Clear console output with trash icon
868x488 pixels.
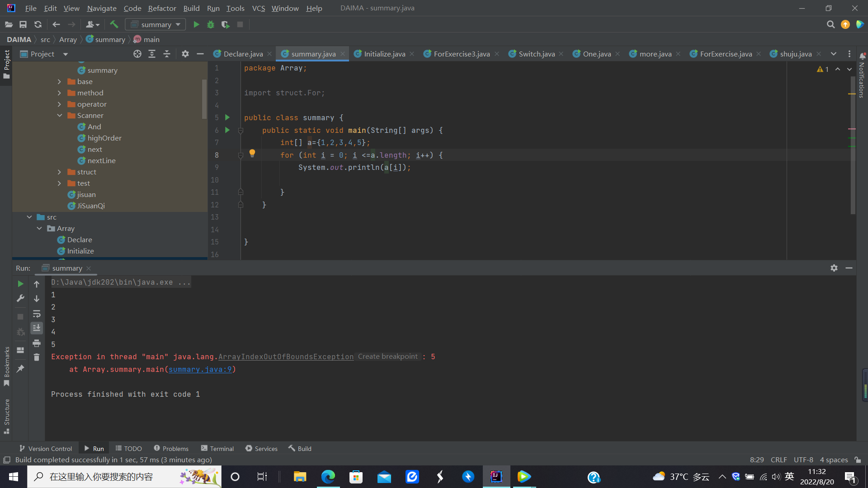37,357
